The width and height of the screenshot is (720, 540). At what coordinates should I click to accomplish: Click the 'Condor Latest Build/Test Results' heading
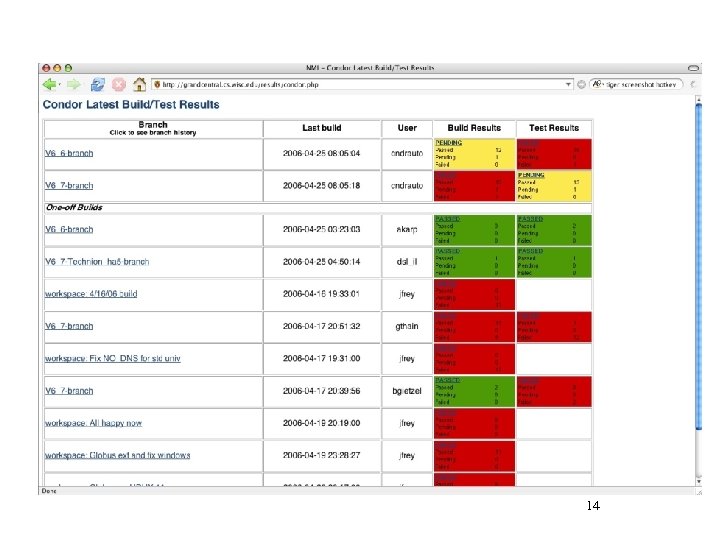[x=131, y=105]
